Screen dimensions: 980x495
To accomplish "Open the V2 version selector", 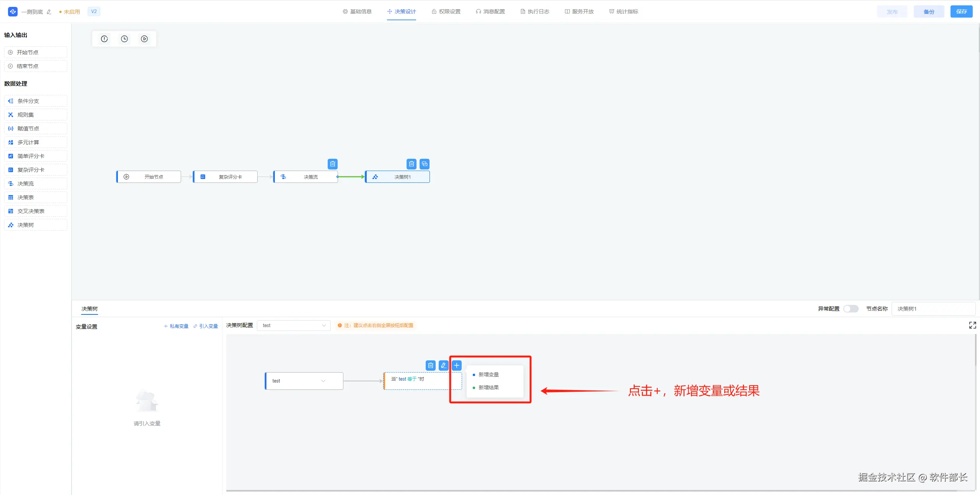I will coord(94,11).
